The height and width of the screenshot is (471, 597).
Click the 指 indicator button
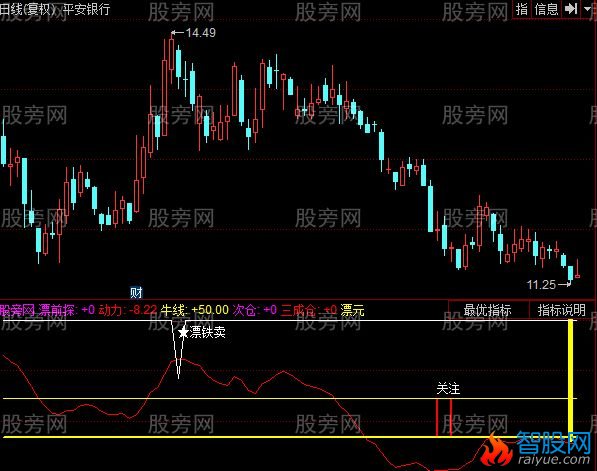pyautogui.click(x=522, y=9)
